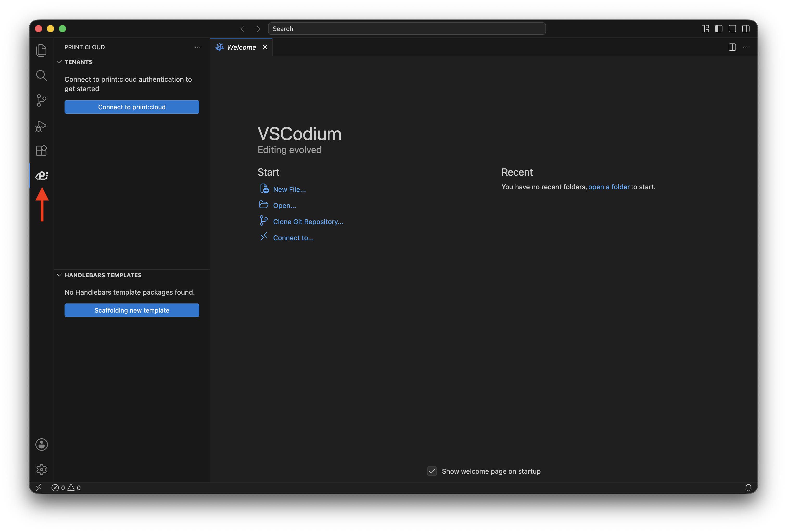
Task: Open the errors and warnings status indicator
Action: pos(66,488)
